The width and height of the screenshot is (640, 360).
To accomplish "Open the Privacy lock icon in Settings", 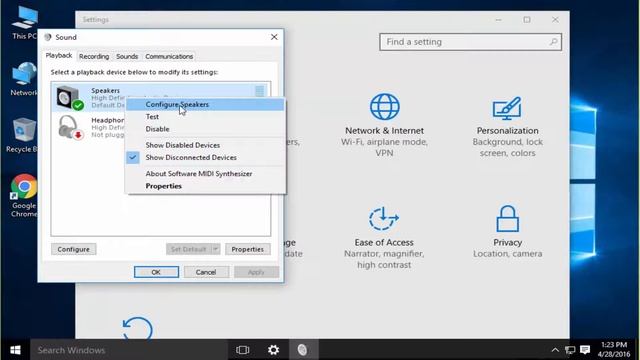I will click(x=507, y=219).
